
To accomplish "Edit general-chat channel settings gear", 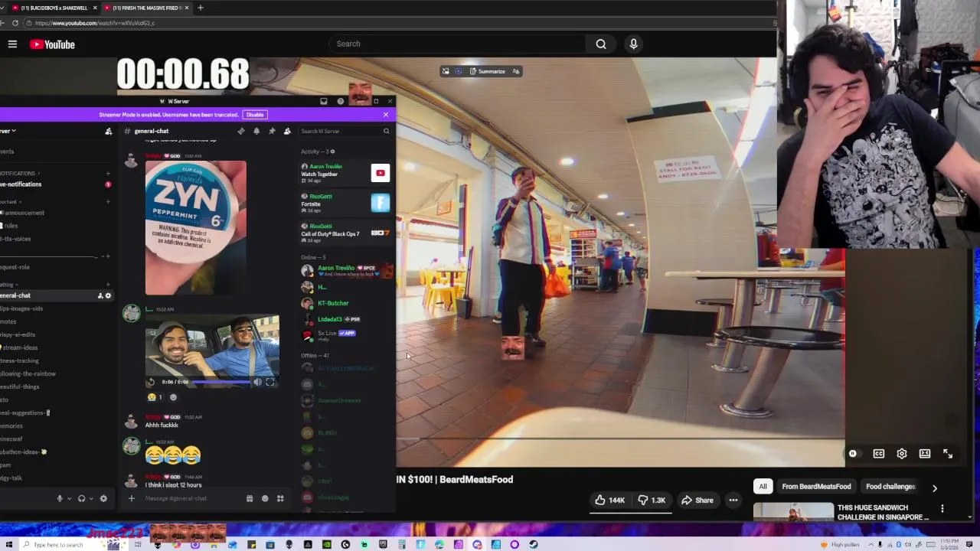I will click(x=108, y=295).
